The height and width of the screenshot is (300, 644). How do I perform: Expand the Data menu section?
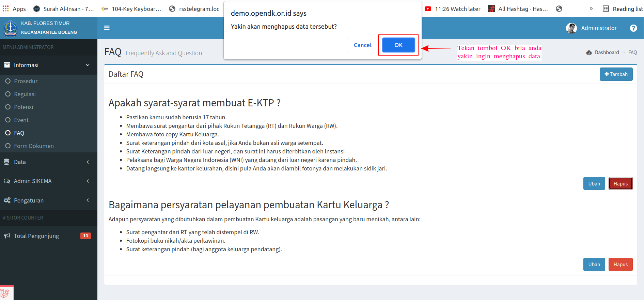click(49, 162)
